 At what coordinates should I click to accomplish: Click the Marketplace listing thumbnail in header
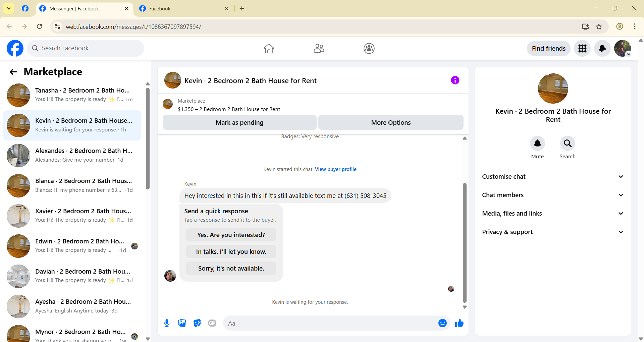coord(168,104)
